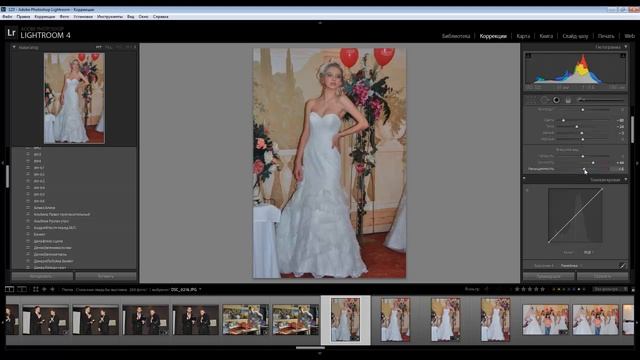The height and width of the screenshot is (360, 640).
Task: Switch to the Web module
Action: (x=629, y=36)
